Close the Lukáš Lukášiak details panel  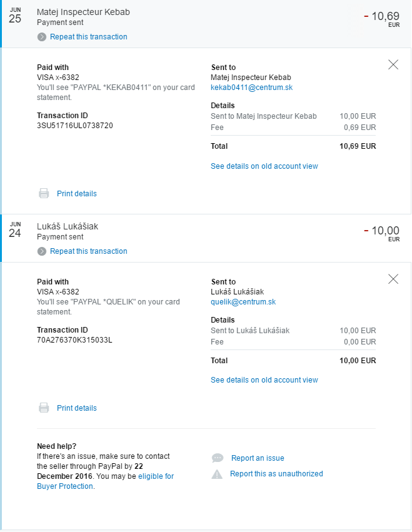click(393, 279)
